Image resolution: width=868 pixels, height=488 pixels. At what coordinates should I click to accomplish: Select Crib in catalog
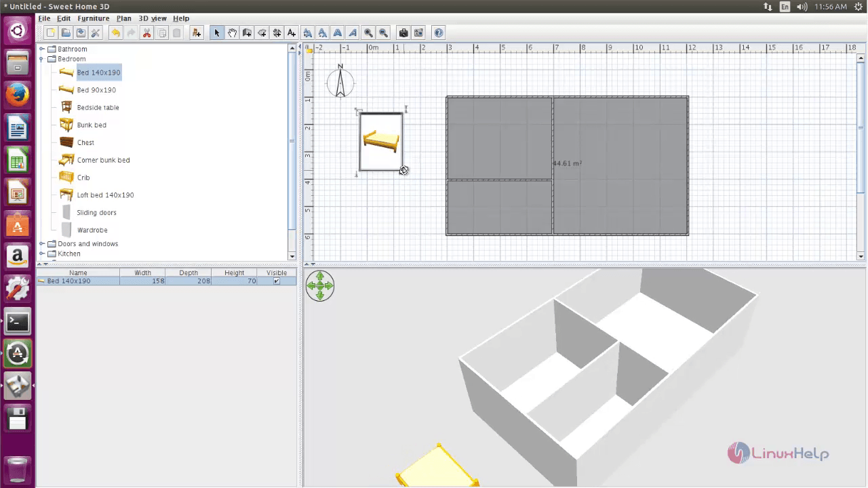tap(83, 178)
